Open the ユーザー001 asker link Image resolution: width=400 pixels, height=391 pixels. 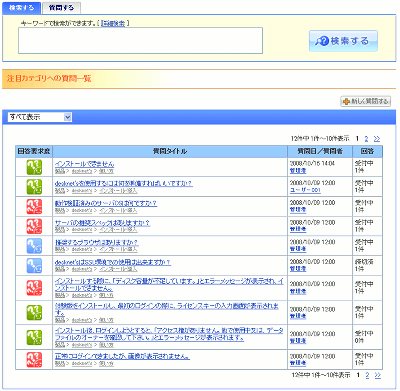click(305, 190)
